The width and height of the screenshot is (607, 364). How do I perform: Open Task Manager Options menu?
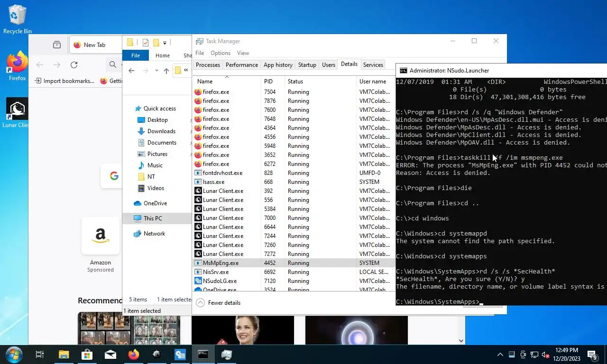221,53
